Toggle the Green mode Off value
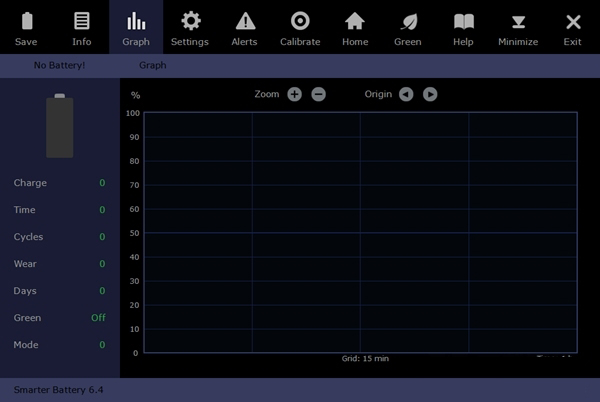Viewport: 600px width, 402px height. [98, 318]
